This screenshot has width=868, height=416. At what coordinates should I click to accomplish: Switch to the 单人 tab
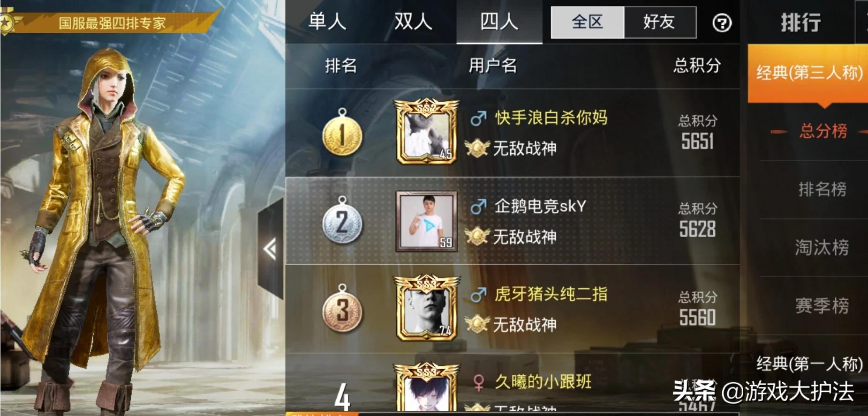pos(327,22)
